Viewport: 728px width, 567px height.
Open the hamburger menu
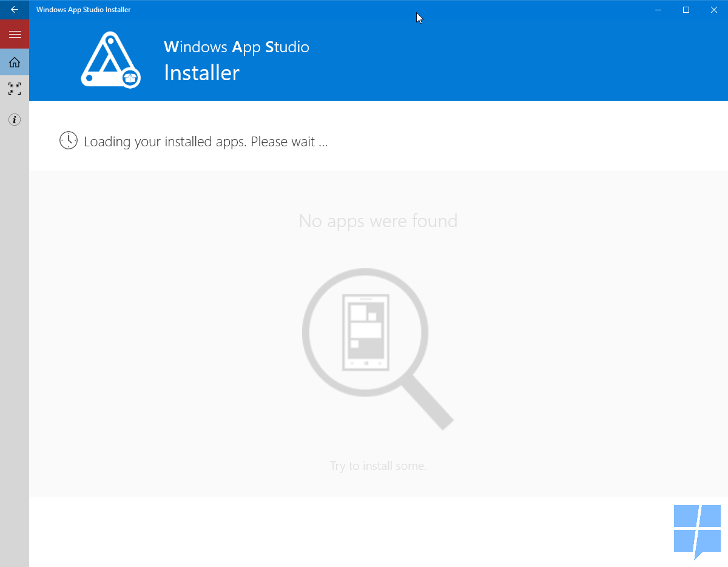coord(15,34)
